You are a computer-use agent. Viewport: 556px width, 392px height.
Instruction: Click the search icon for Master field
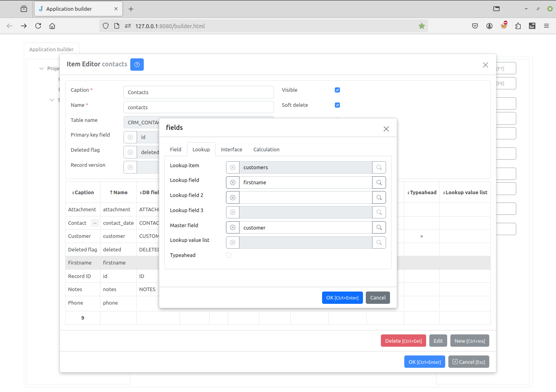379,228
